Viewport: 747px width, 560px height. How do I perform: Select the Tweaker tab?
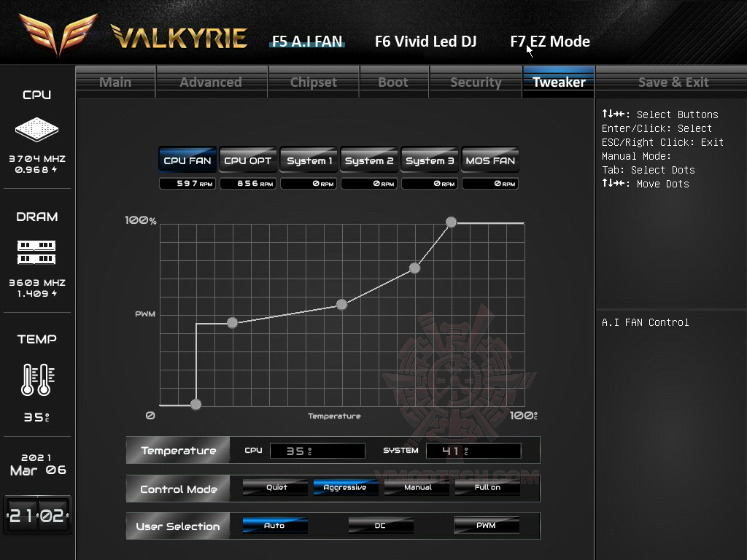(559, 82)
